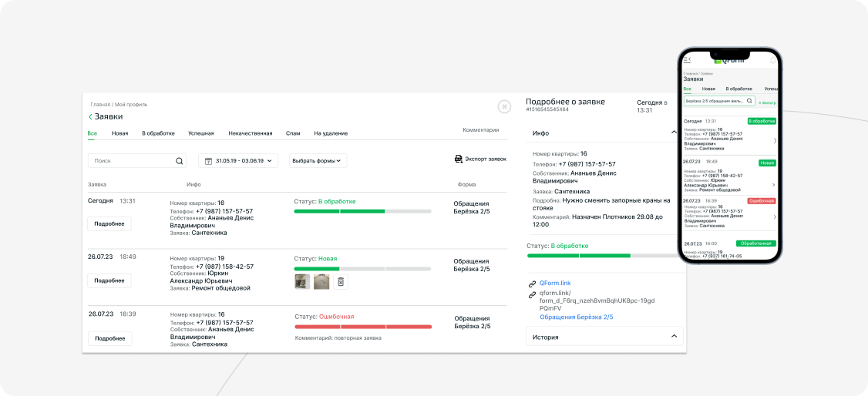Click Обработанная badge on phone fourth card
Viewport: 868px width, 396px height.
click(x=756, y=243)
